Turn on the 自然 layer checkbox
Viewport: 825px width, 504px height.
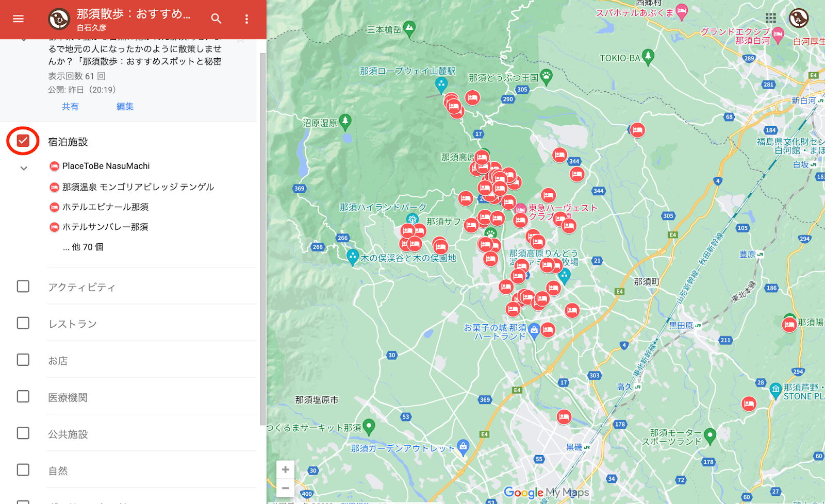pos(23,470)
